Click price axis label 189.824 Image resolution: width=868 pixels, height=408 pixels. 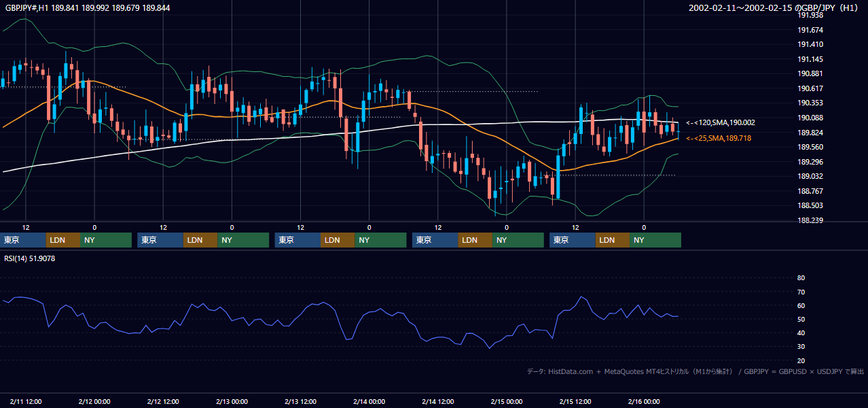coord(810,133)
